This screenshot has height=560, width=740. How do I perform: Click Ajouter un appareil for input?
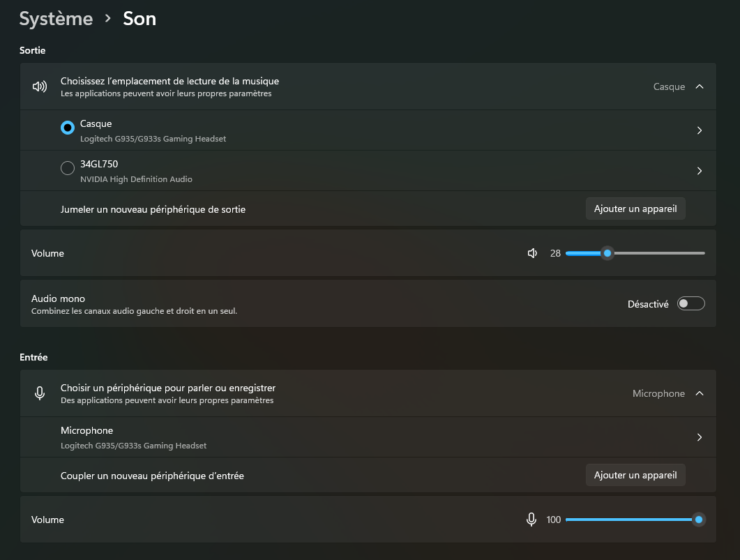(635, 475)
